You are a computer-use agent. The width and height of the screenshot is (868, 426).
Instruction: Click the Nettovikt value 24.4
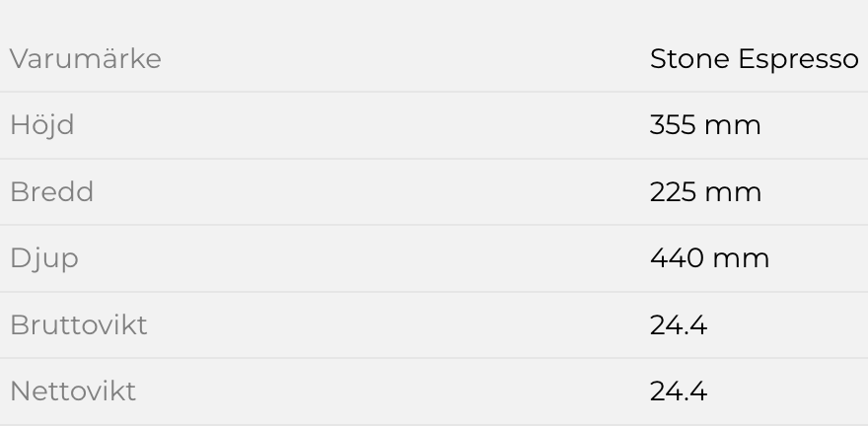679,391
